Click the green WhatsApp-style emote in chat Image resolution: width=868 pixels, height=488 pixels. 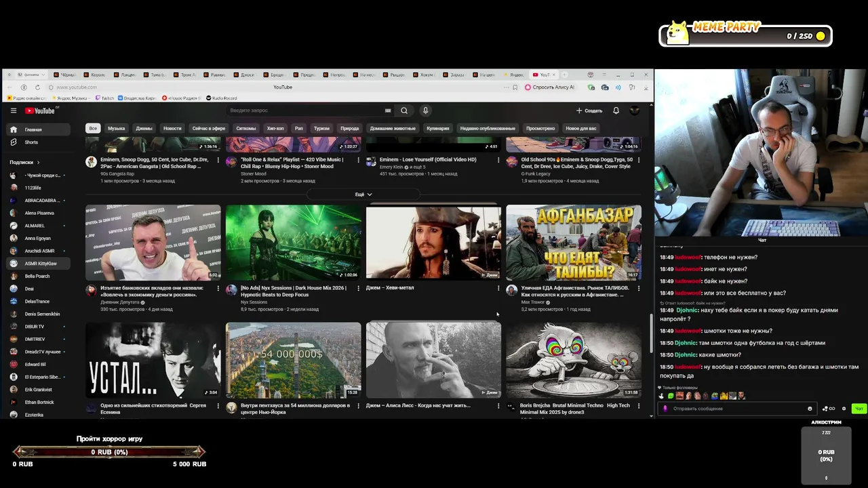[671, 396]
